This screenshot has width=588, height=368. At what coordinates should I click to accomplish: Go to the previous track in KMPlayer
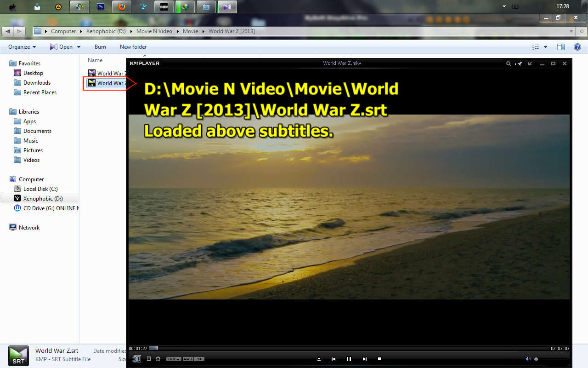(x=334, y=359)
